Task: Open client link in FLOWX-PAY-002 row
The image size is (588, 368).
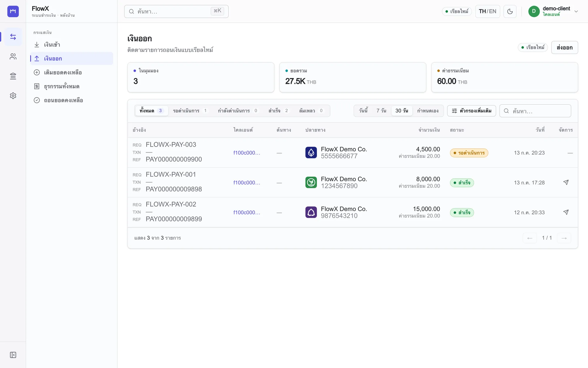Action: (x=247, y=212)
